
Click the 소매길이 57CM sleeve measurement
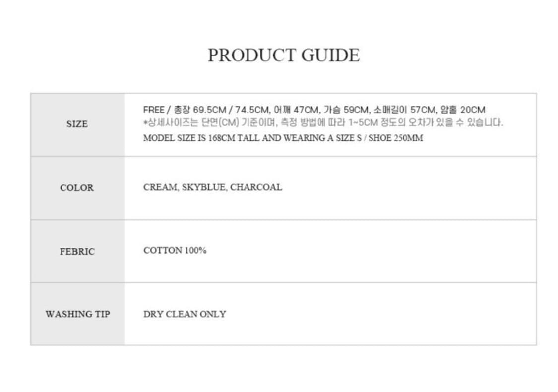[405, 110]
